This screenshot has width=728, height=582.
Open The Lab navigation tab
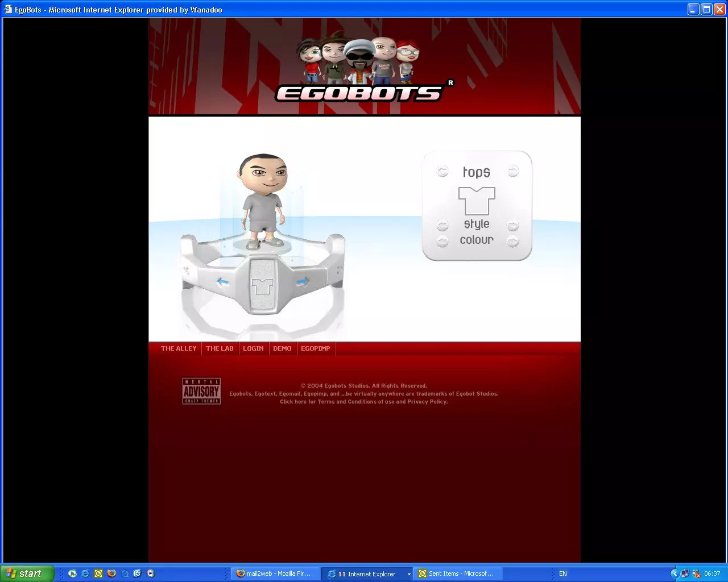[x=220, y=348]
